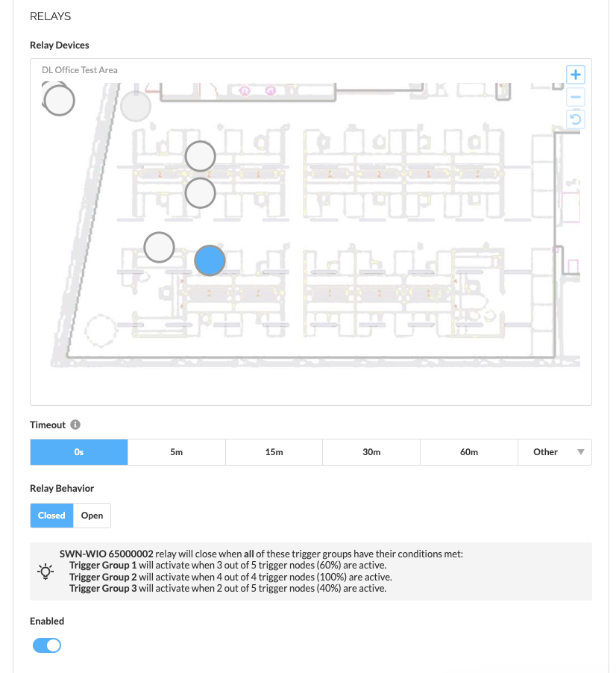Click the Timeout info icon
This screenshot has width=616, height=673.
point(75,425)
